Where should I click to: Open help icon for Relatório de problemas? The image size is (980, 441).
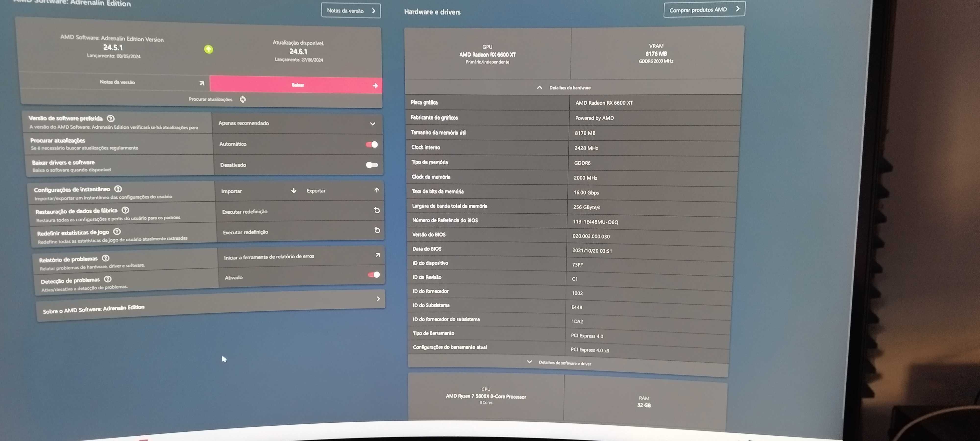pyautogui.click(x=106, y=258)
